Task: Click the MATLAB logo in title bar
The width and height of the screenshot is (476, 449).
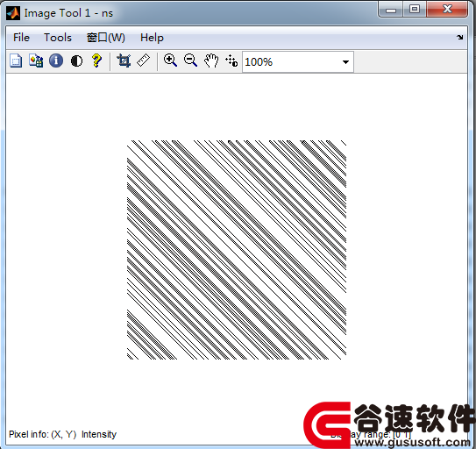Action: click(x=13, y=13)
